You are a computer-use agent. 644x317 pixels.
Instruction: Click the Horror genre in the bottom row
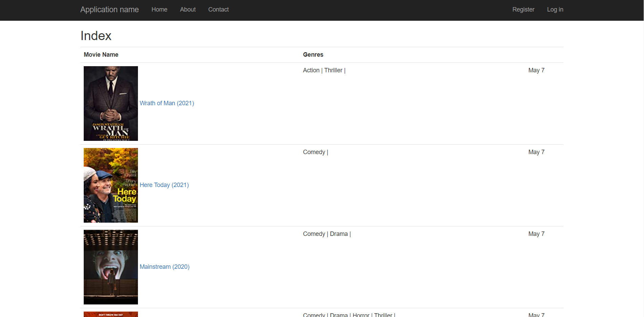361,315
